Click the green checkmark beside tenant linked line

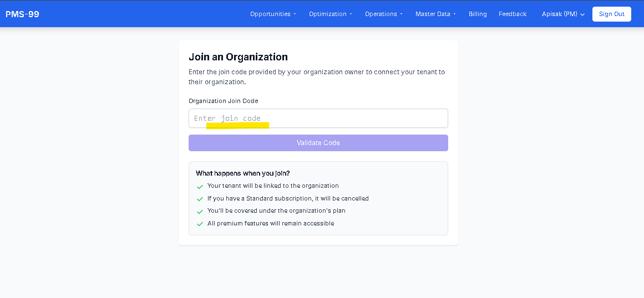(200, 187)
